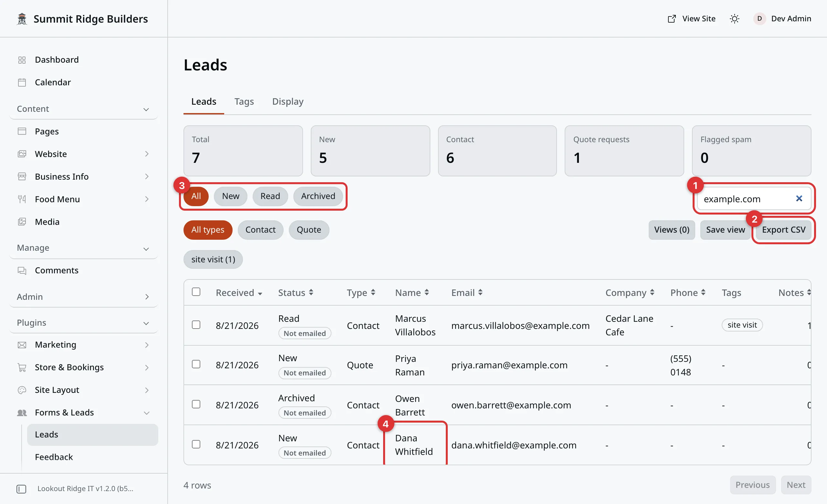Viewport: 827px width, 504px height.
Task: Collapse sidebar using bottom panel icon
Action: point(21,489)
